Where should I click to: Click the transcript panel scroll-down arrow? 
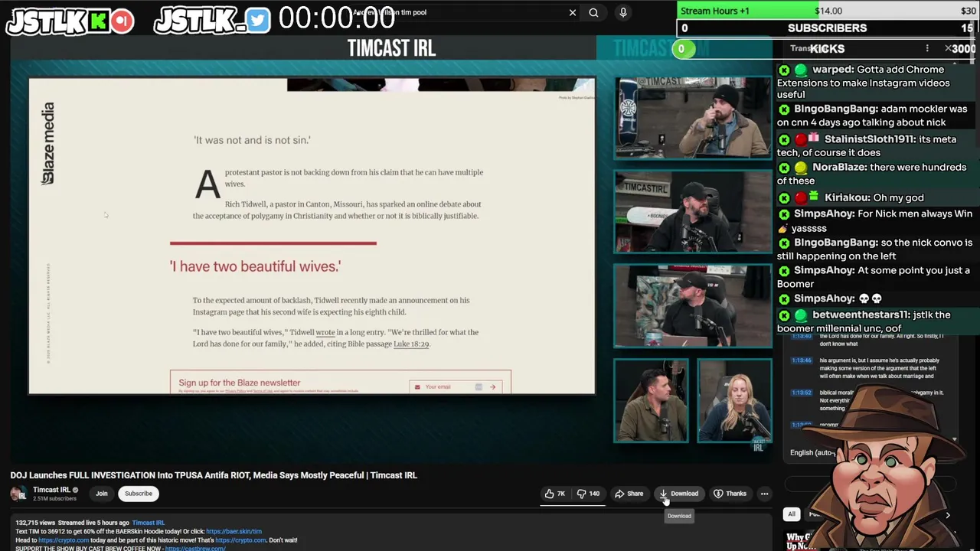coord(954,440)
